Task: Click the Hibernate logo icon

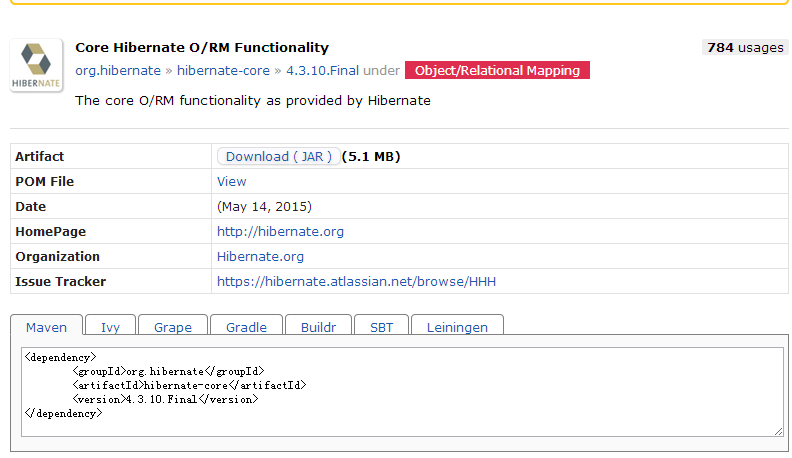Action: pos(36,66)
